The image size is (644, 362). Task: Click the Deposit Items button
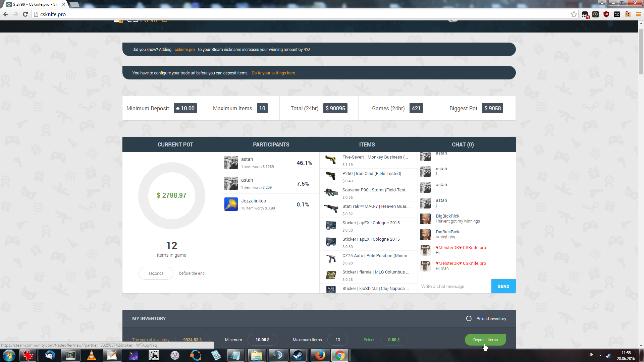(x=485, y=340)
